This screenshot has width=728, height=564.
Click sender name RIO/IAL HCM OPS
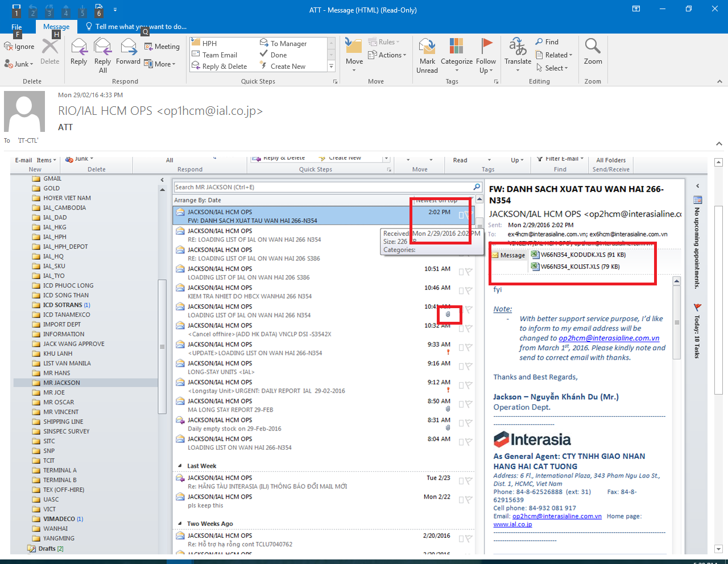coord(160,111)
